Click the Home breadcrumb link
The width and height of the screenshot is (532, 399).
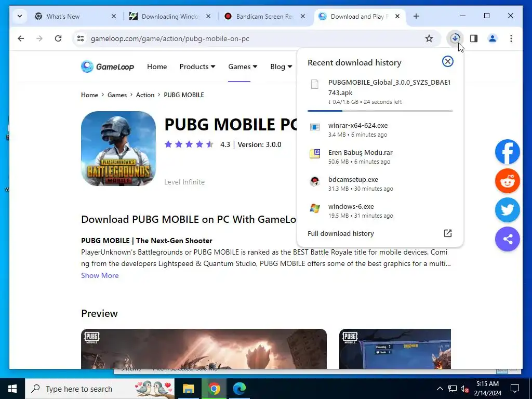pyautogui.click(x=89, y=95)
